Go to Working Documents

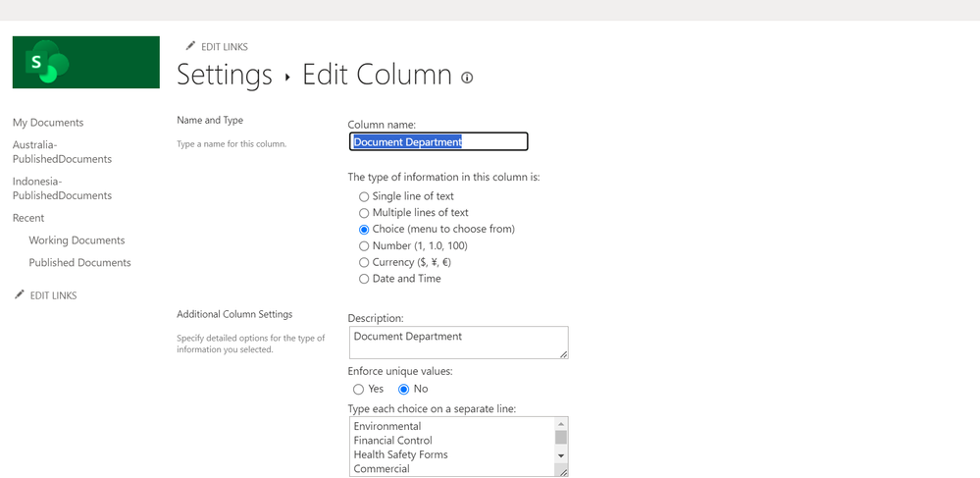click(x=77, y=240)
